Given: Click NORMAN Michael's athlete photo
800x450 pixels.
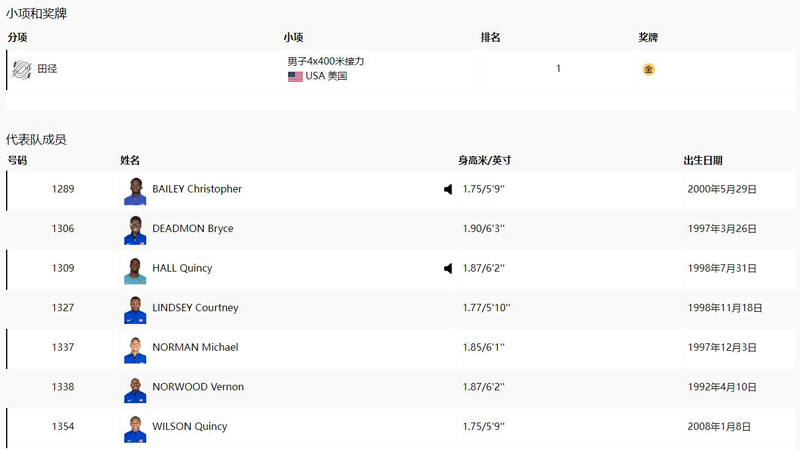Looking at the screenshot, I should [135, 348].
